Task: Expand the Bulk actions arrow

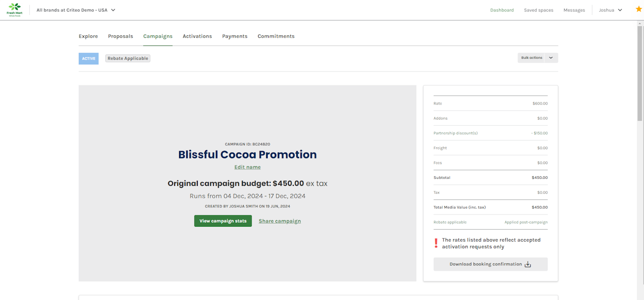Action: tap(551, 58)
